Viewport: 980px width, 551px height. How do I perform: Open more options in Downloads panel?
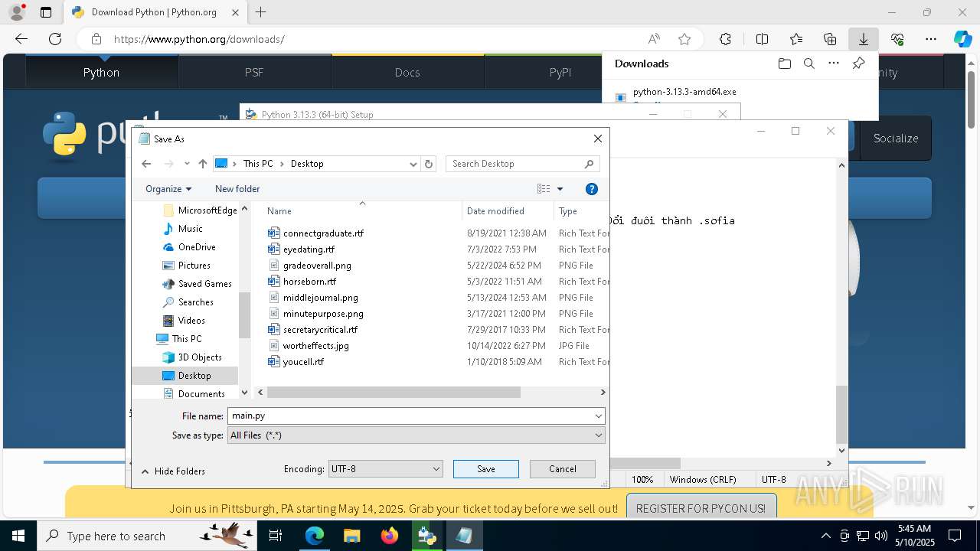pos(834,64)
